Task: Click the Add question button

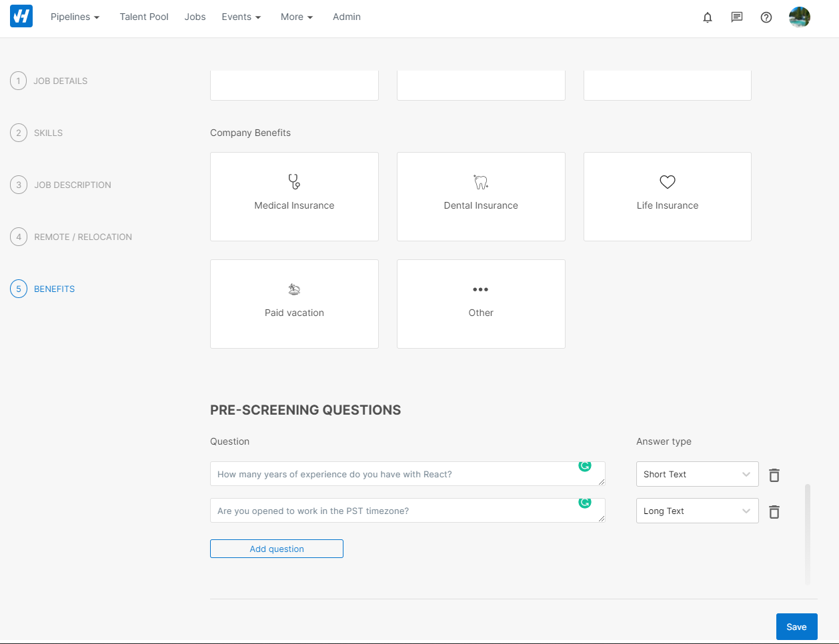Action: (277, 549)
